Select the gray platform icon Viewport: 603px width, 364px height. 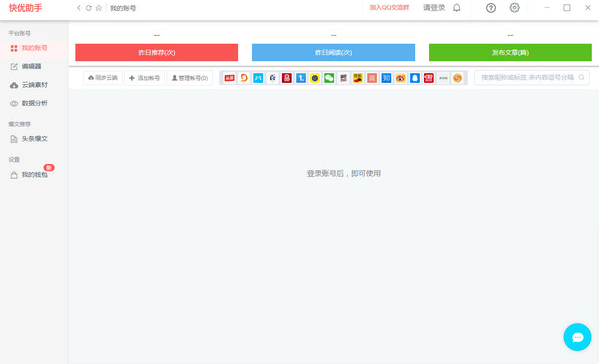pyautogui.click(x=443, y=78)
